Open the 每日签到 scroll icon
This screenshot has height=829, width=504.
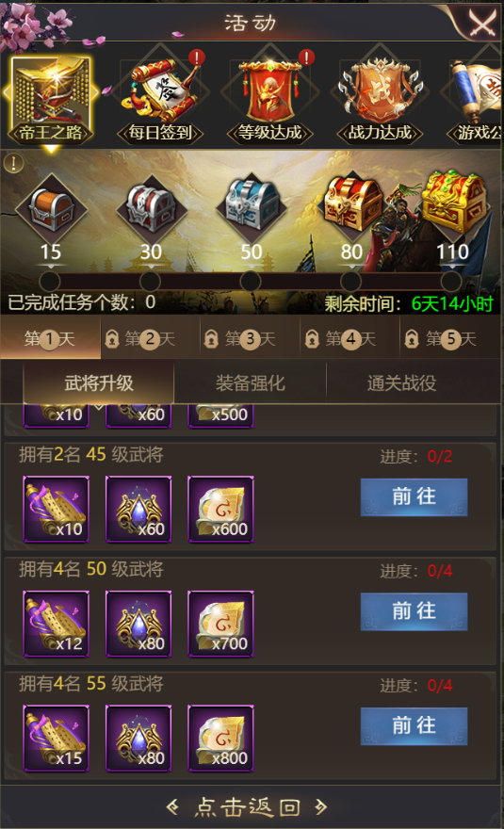pyautogui.click(x=161, y=98)
